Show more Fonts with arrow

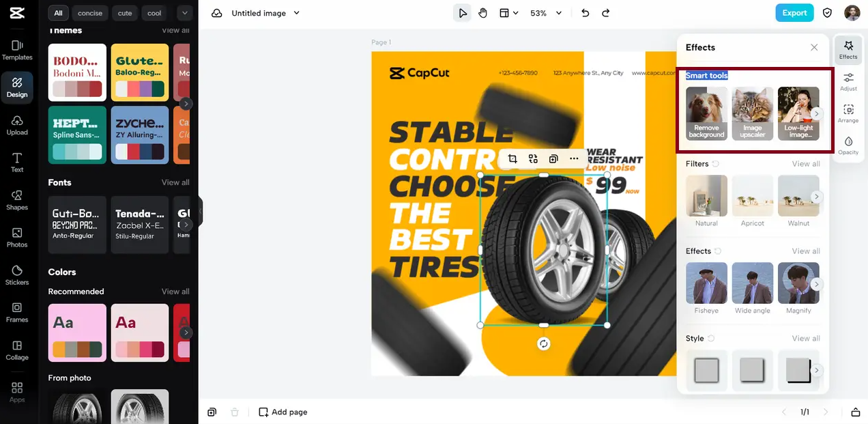(x=186, y=225)
